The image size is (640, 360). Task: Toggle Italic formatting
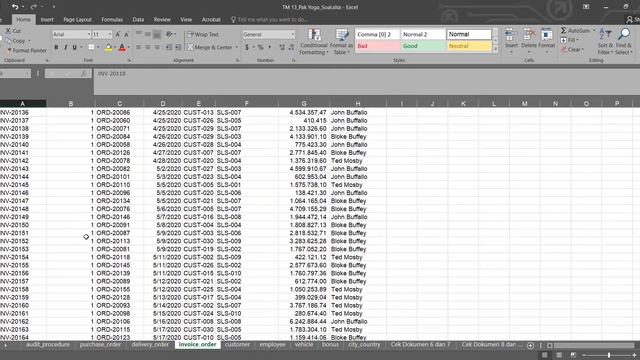65,47
